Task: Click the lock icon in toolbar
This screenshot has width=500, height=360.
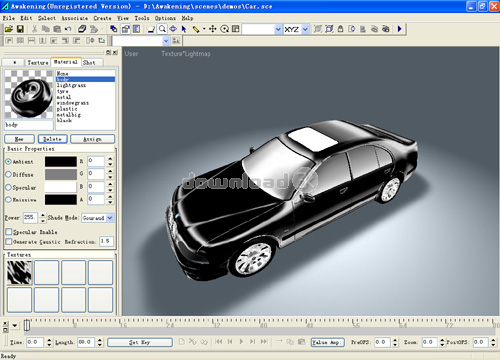Action: [x=340, y=29]
